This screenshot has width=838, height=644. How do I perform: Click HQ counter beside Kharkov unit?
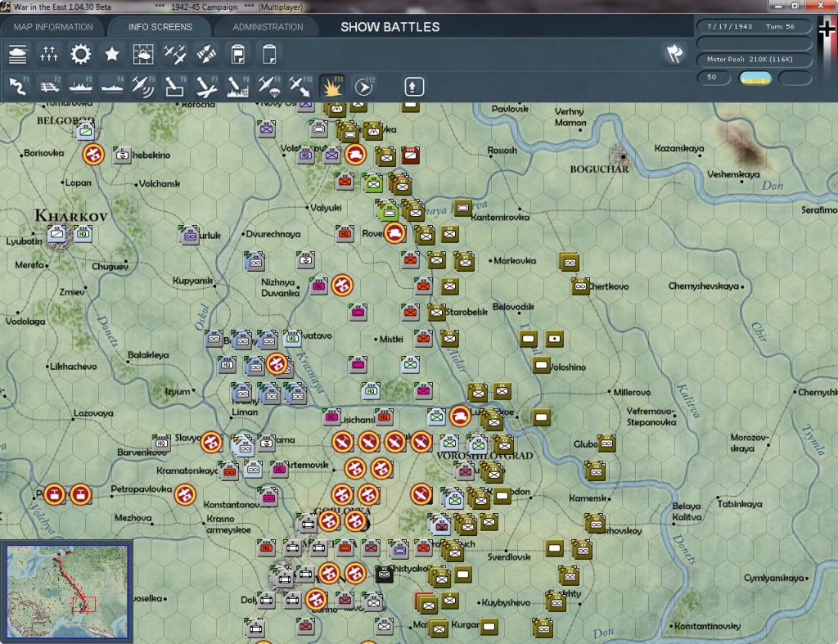[83, 233]
